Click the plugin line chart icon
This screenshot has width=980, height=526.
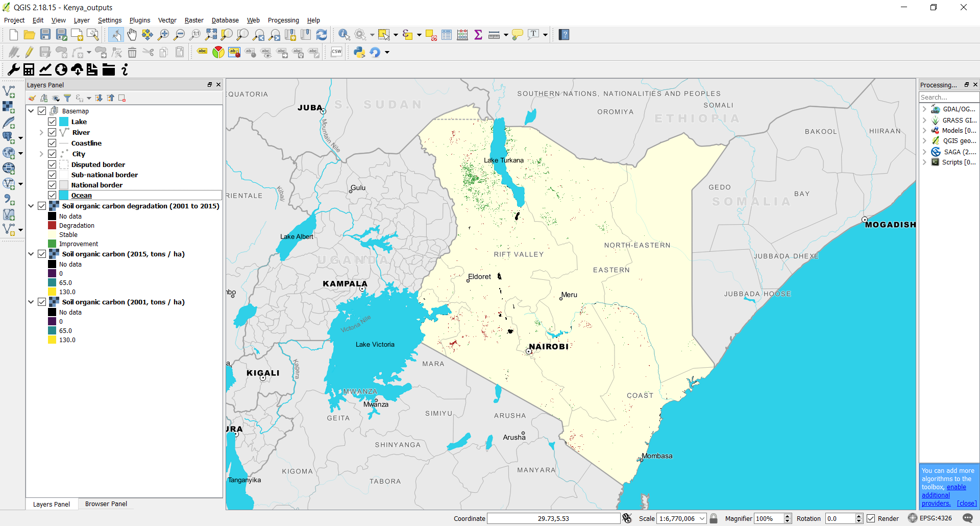(x=45, y=69)
